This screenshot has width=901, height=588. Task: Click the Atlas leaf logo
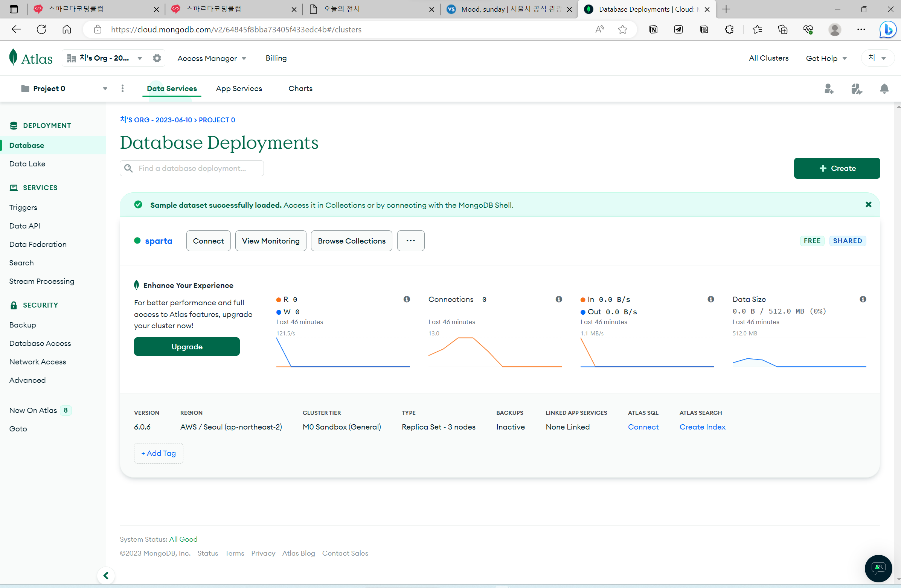pyautogui.click(x=13, y=58)
